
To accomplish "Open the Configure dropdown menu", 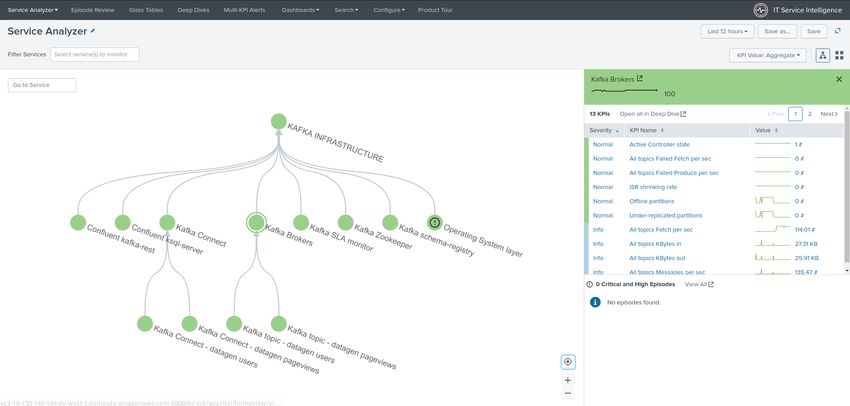I will [389, 10].
